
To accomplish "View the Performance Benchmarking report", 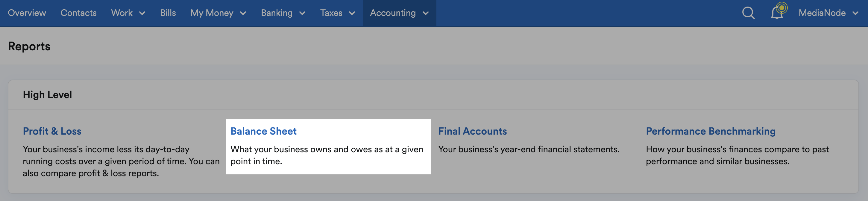I will click(x=711, y=131).
